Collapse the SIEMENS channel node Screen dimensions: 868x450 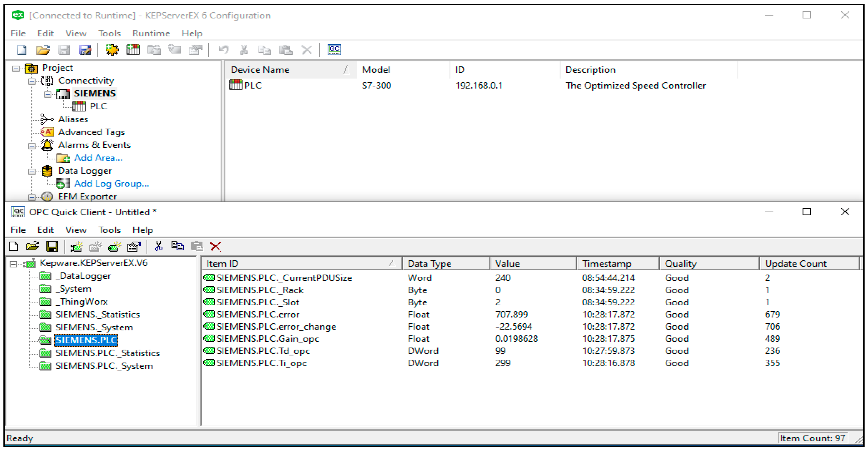coord(47,94)
